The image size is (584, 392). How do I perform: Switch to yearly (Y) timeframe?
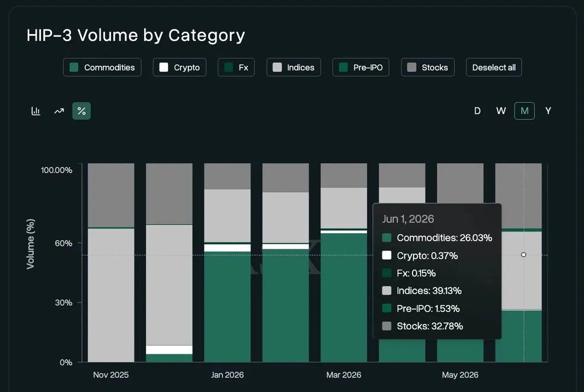[x=548, y=111]
